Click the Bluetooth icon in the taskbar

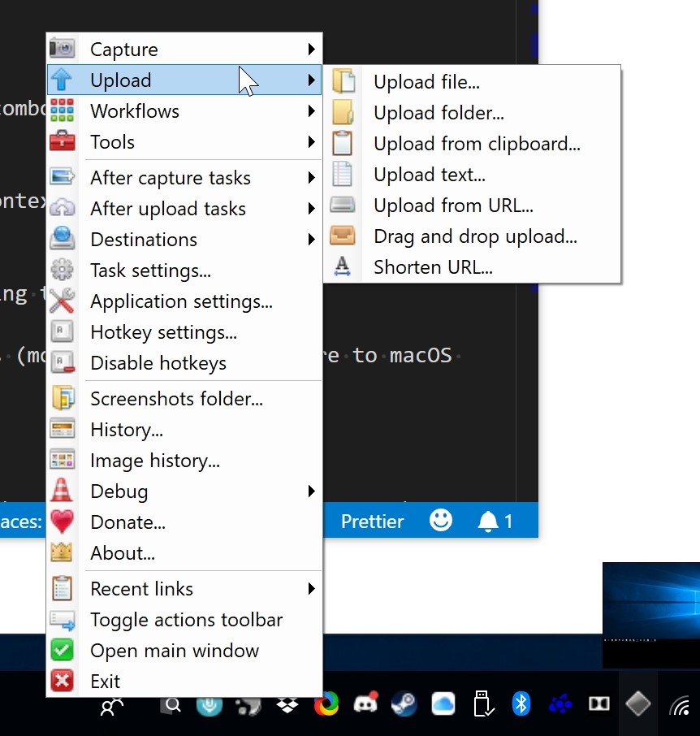pyautogui.click(x=521, y=704)
